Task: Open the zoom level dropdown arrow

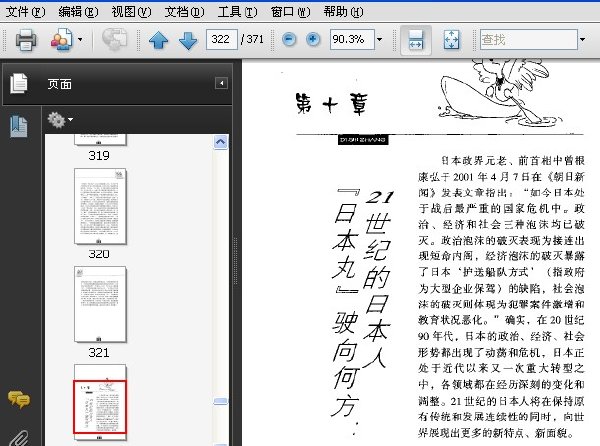Action: pos(379,39)
